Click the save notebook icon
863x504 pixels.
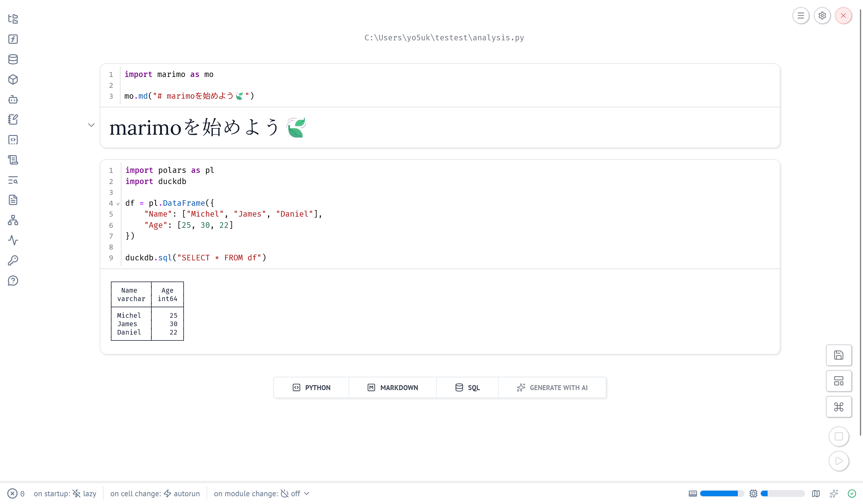[838, 355]
